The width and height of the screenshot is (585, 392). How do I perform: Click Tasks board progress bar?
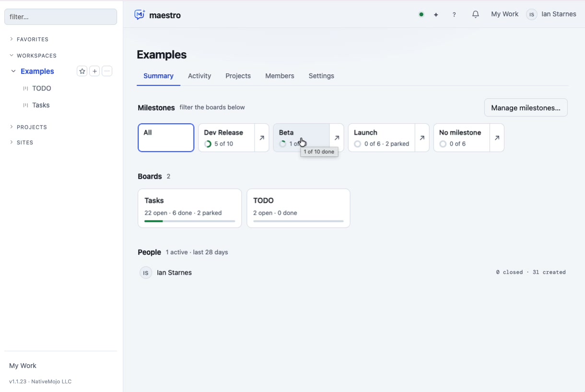tap(190, 221)
